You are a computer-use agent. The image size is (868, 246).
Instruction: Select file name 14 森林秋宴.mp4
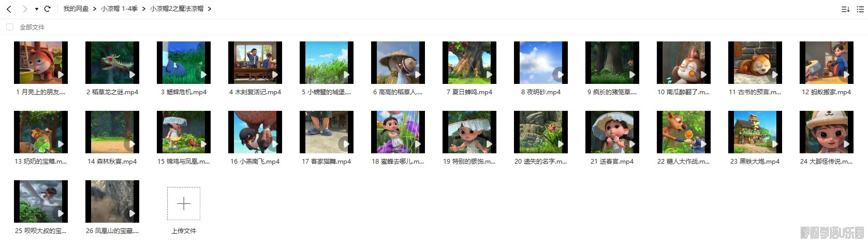pyautogui.click(x=112, y=162)
